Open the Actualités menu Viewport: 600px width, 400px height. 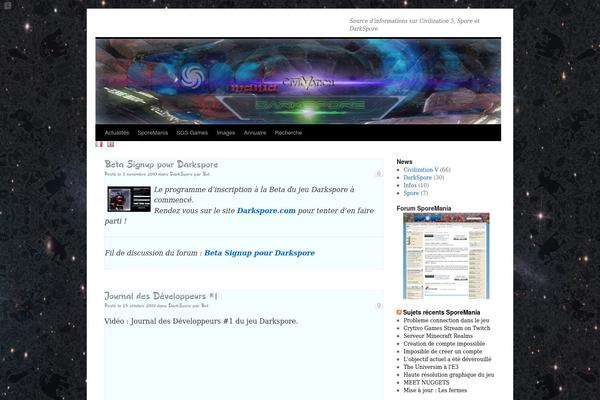click(x=117, y=133)
